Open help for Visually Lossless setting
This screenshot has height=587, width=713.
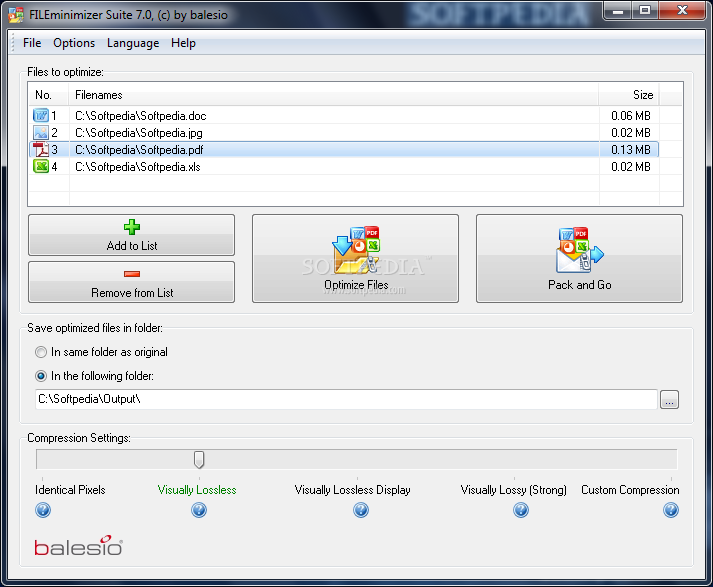click(x=199, y=510)
